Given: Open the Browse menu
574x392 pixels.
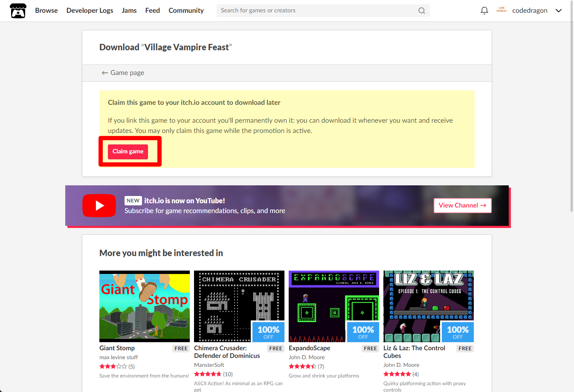Looking at the screenshot, I should coord(46,11).
